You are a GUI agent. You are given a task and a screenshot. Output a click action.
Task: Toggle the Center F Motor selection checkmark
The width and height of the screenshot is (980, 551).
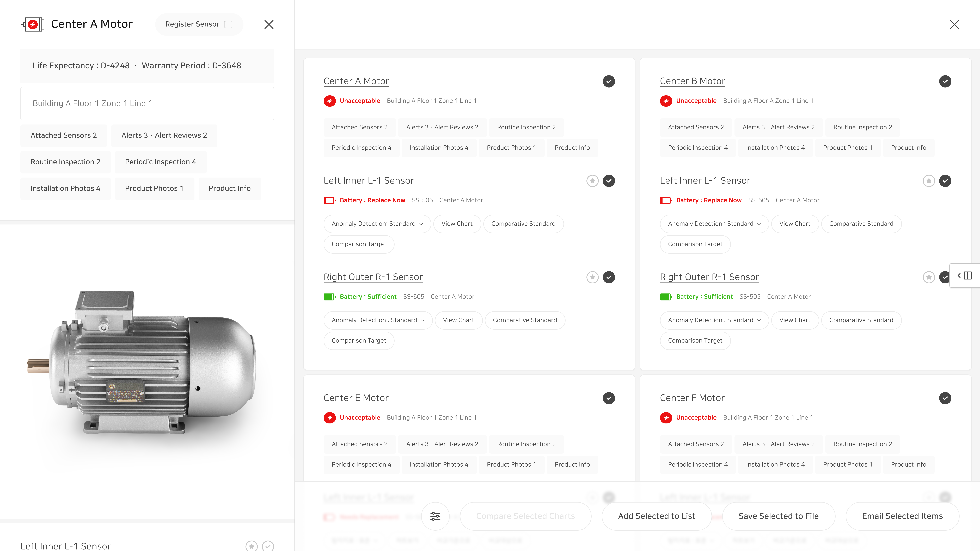tap(945, 398)
